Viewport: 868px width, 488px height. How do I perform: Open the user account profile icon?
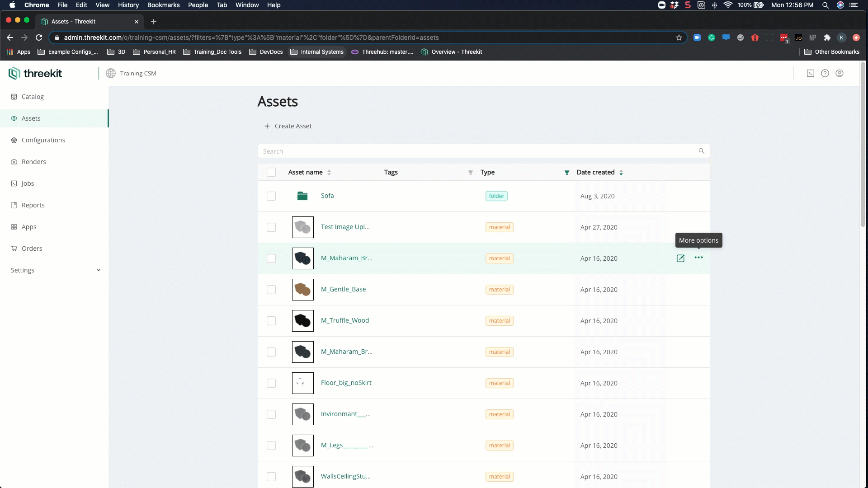(839, 73)
